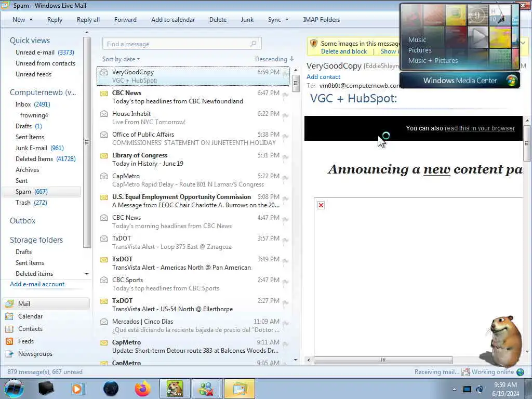Show hidden system tray icons
The width and height of the screenshot is (532, 399).
(x=454, y=390)
